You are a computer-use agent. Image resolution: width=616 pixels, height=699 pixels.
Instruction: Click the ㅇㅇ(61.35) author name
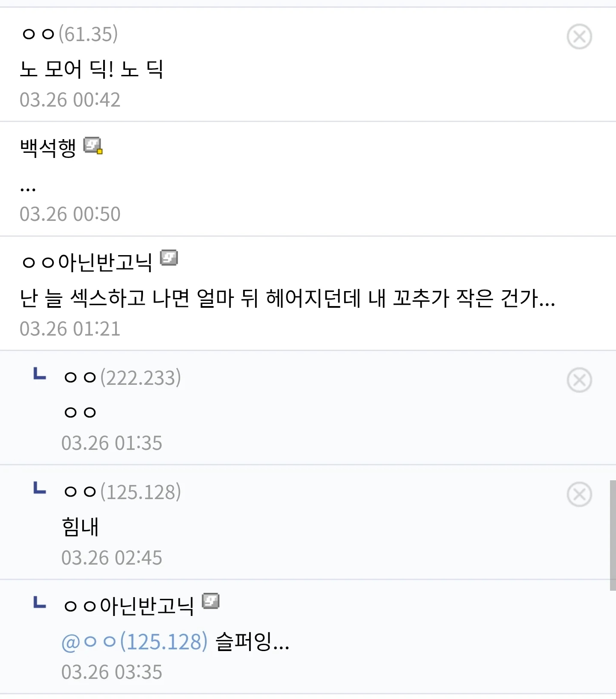[69, 34]
